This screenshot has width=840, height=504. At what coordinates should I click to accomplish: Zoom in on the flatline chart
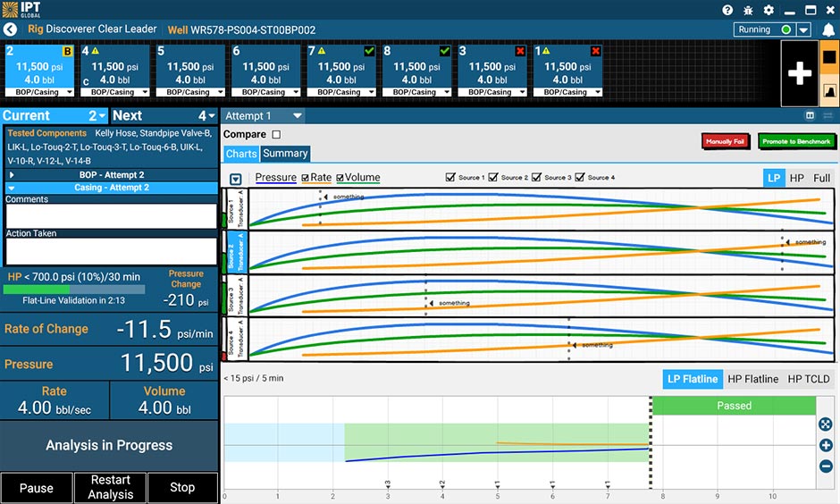[x=826, y=445]
